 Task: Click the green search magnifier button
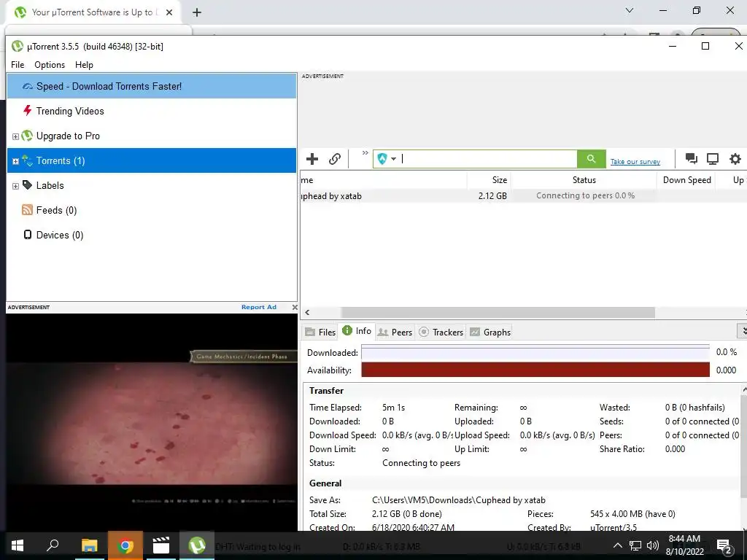click(591, 159)
